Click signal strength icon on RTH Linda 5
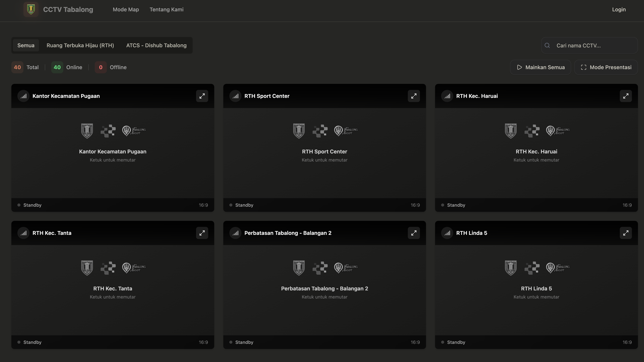 447,233
